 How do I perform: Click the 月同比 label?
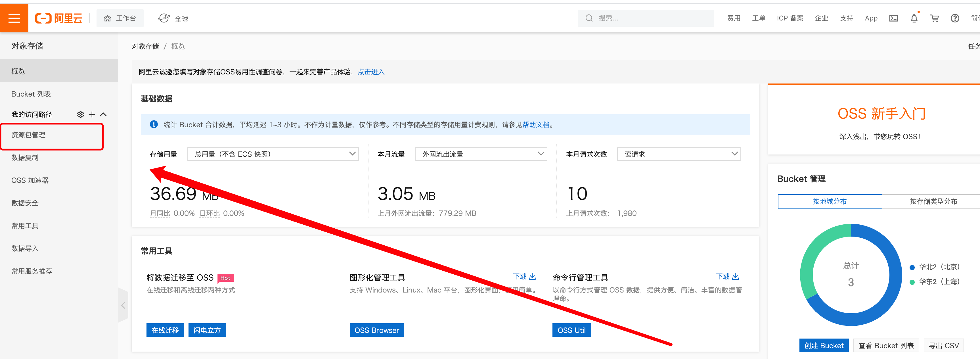160,214
